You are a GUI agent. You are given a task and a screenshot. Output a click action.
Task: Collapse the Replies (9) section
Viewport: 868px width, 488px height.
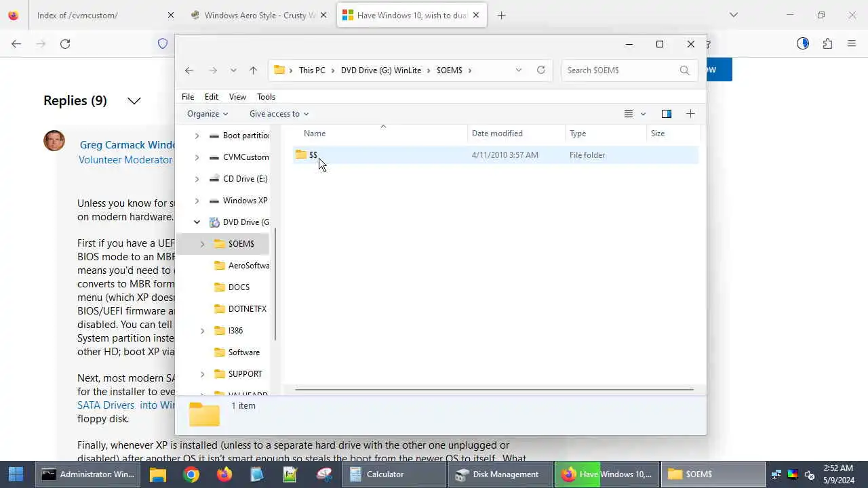click(x=134, y=101)
